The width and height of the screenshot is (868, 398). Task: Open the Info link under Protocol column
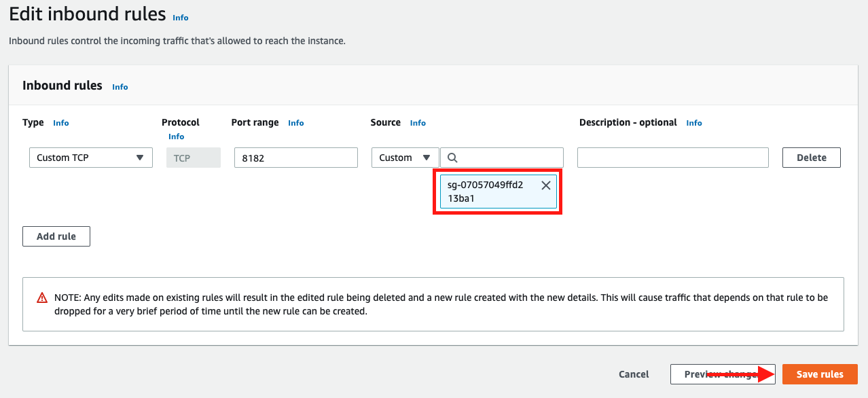pyautogui.click(x=176, y=137)
